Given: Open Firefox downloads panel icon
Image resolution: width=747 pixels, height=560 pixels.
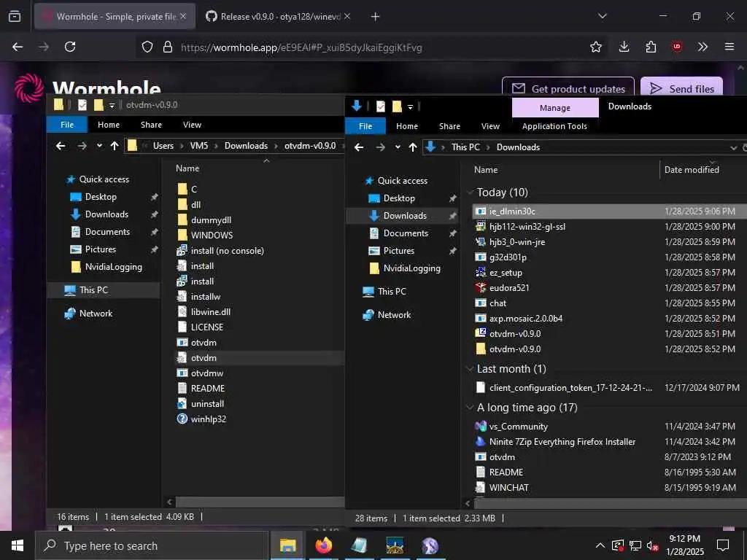Looking at the screenshot, I should (x=624, y=47).
